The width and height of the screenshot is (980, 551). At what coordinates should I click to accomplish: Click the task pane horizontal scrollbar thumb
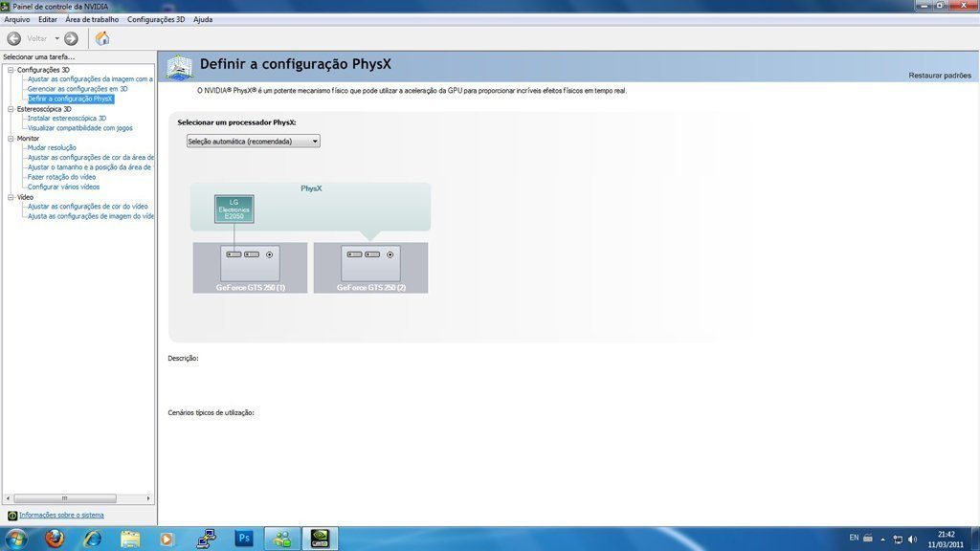64,498
